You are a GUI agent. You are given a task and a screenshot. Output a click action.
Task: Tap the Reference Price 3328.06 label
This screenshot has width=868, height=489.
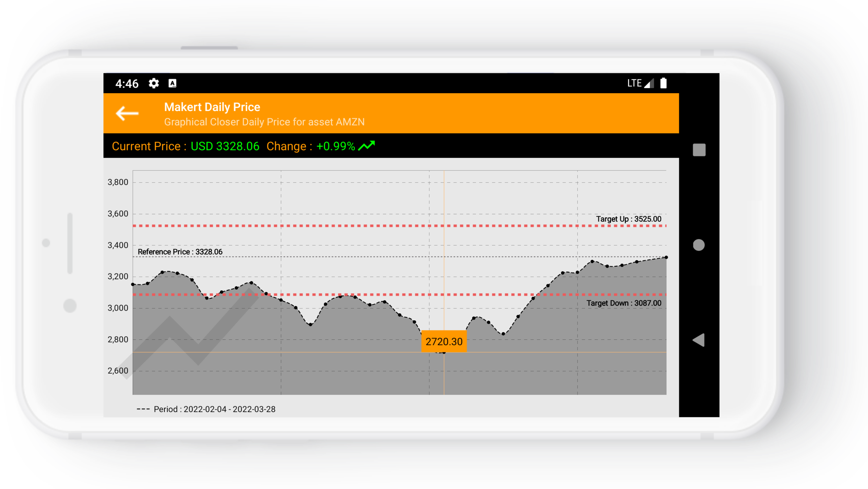(x=180, y=252)
